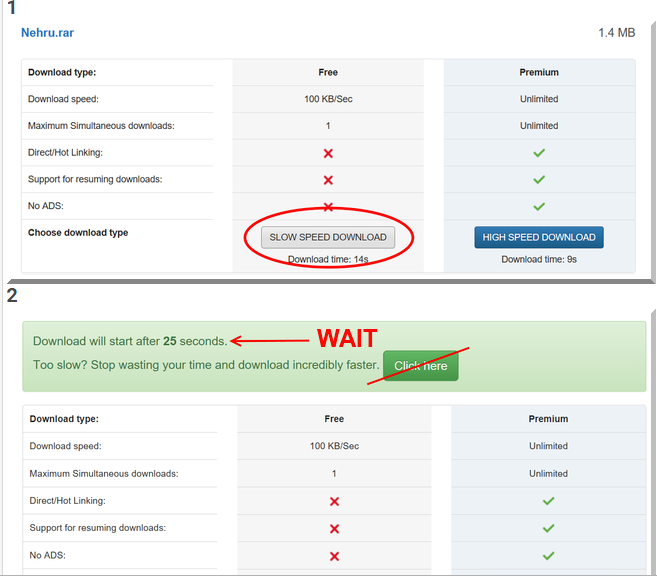Click 'No ADS:' label in section 1
Image resolution: width=657 pixels, height=577 pixels.
46,206
